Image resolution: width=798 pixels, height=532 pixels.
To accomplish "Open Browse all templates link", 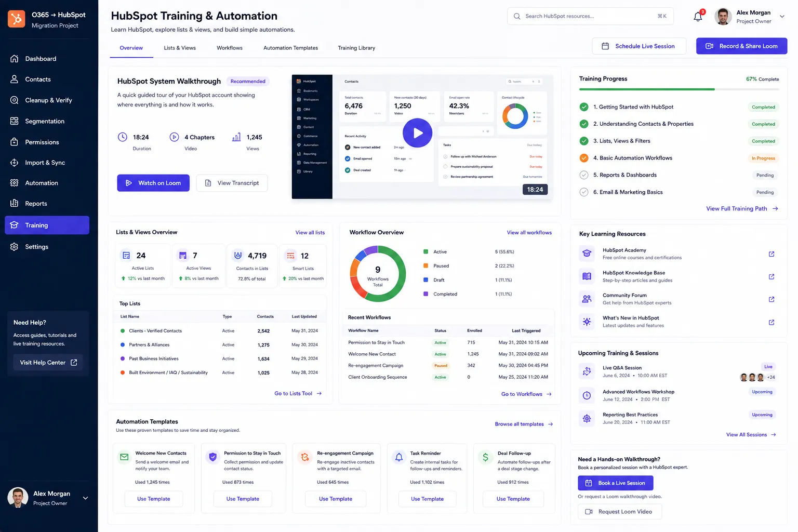I will point(524,424).
